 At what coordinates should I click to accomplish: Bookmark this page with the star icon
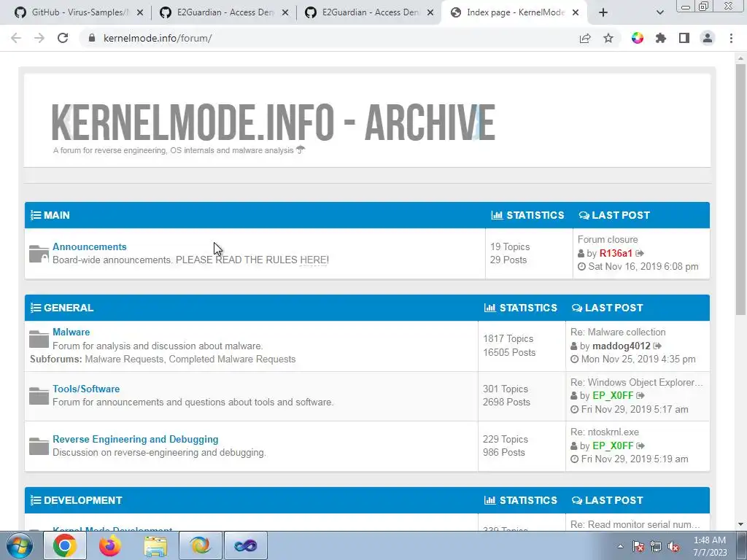point(608,38)
